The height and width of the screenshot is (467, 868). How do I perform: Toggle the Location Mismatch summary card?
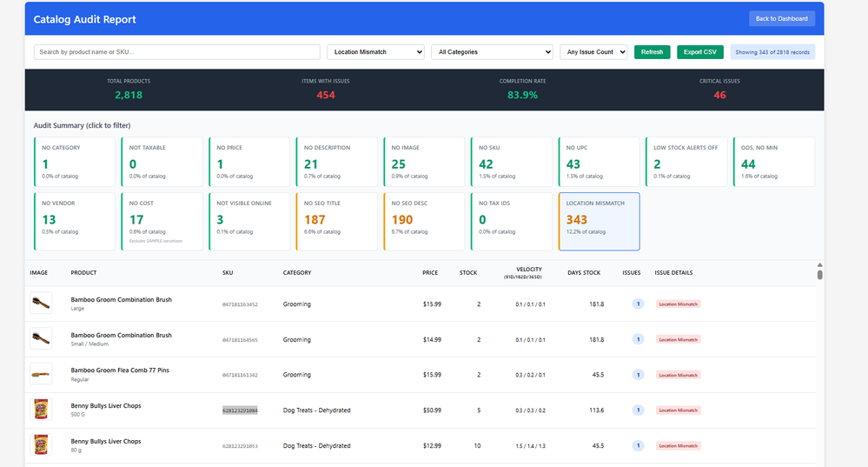[x=599, y=221]
